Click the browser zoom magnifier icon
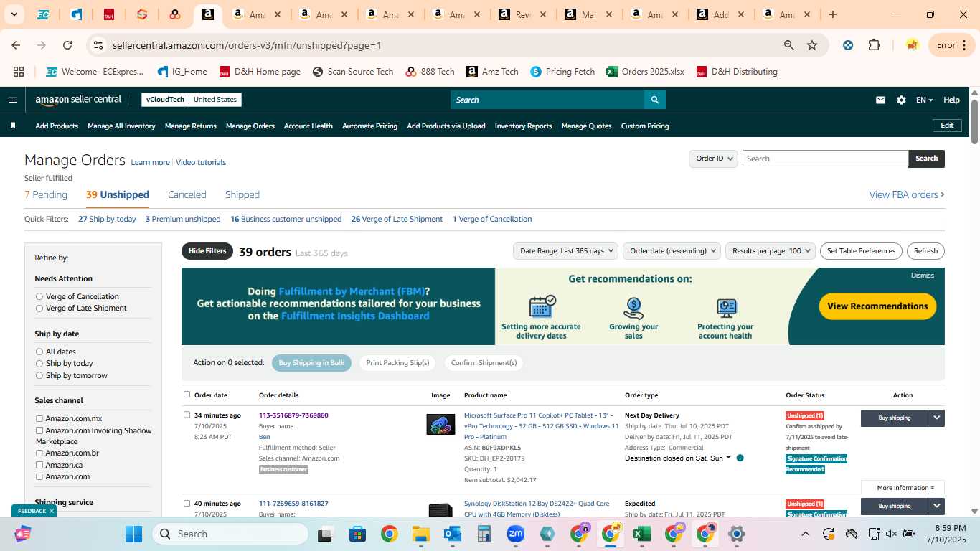 pyautogui.click(x=789, y=45)
